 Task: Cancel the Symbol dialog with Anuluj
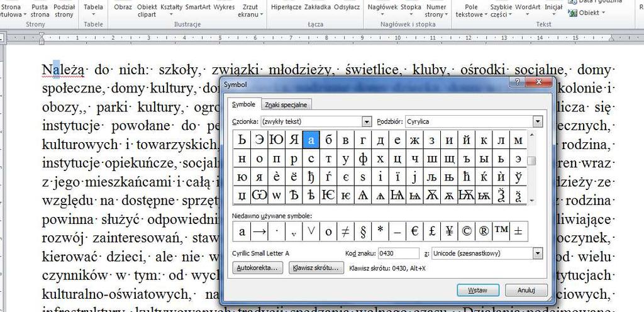point(526,290)
